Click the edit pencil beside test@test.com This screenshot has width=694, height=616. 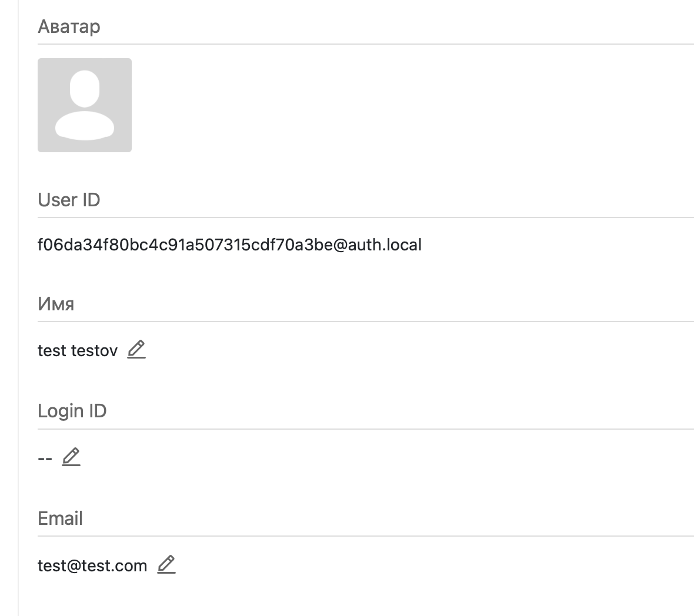coord(166,564)
